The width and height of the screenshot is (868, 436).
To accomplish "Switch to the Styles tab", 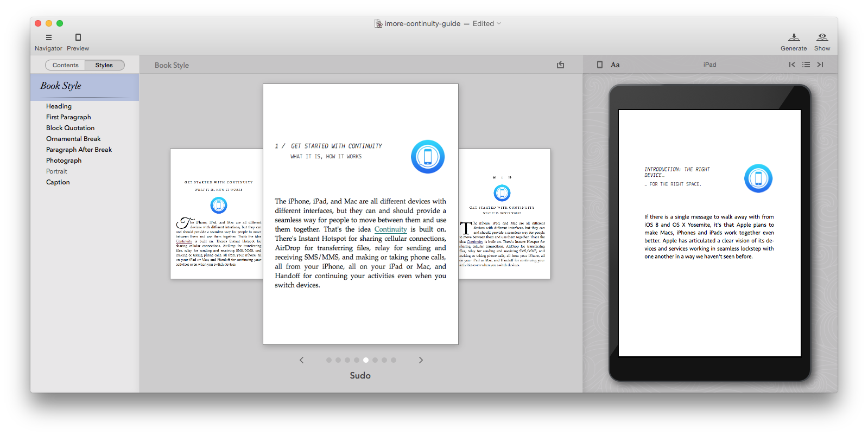I will pos(104,65).
